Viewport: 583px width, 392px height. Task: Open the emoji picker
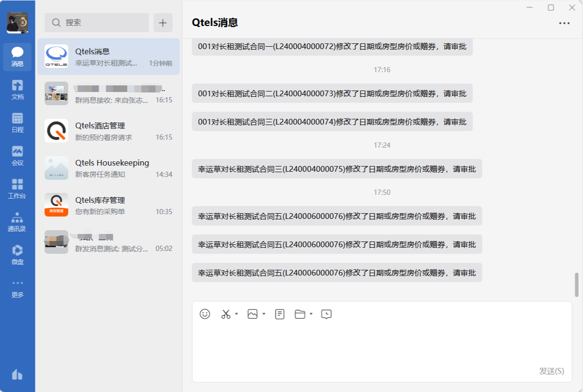(x=205, y=314)
